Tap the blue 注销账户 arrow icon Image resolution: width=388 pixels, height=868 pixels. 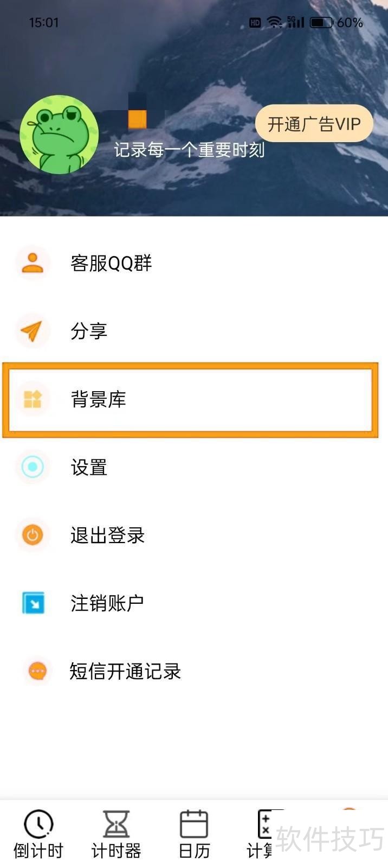pos(33,603)
